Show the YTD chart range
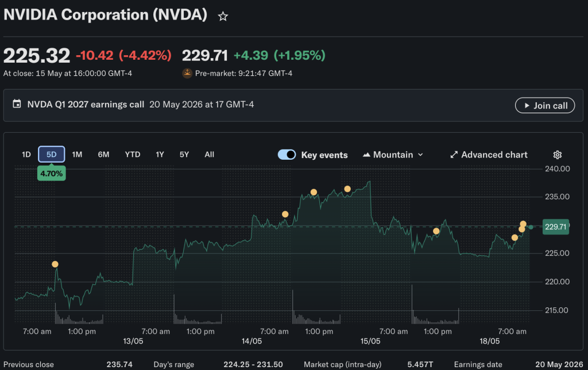This screenshot has height=370, width=588. pos(133,154)
